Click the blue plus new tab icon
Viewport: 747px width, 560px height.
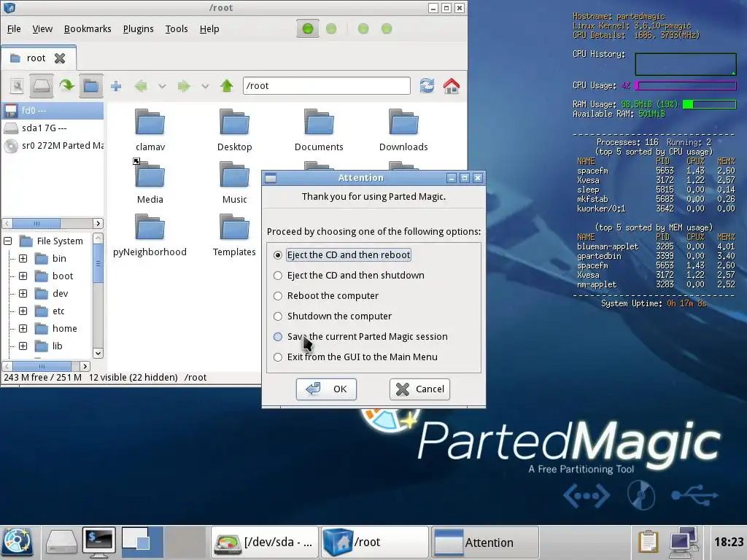click(116, 86)
